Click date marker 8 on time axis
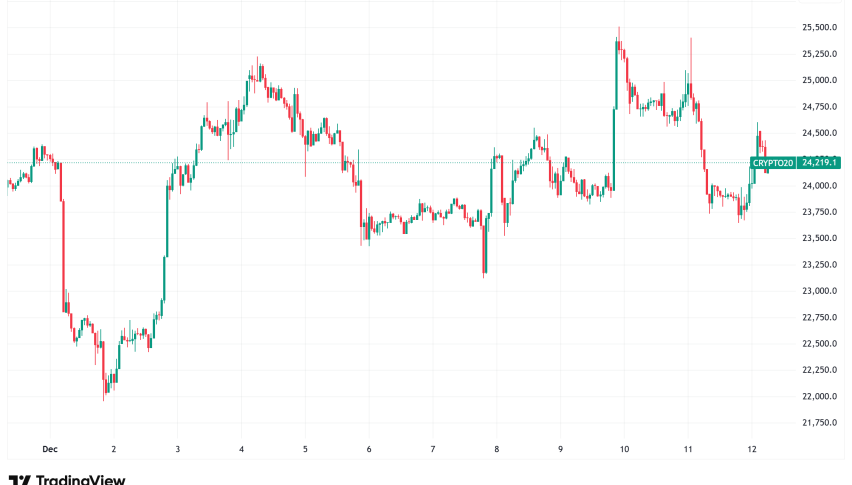 [x=496, y=450]
